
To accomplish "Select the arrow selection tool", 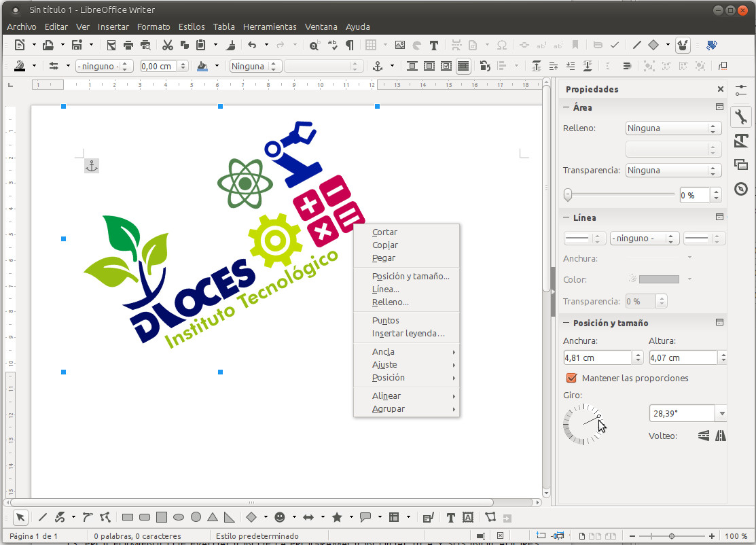I will (20, 518).
